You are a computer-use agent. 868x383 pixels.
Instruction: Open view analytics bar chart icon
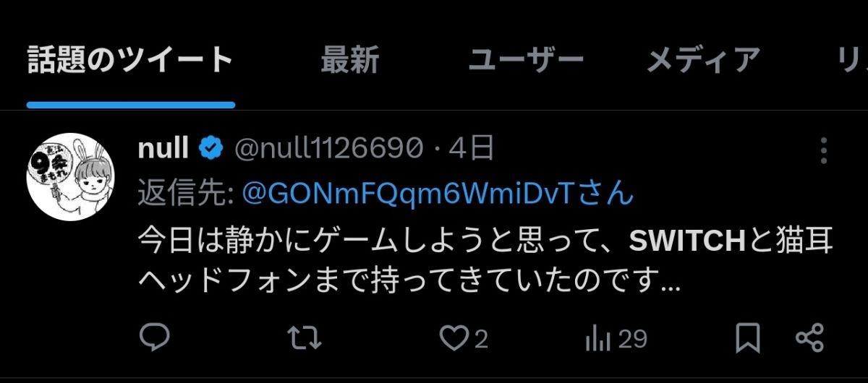[599, 337]
